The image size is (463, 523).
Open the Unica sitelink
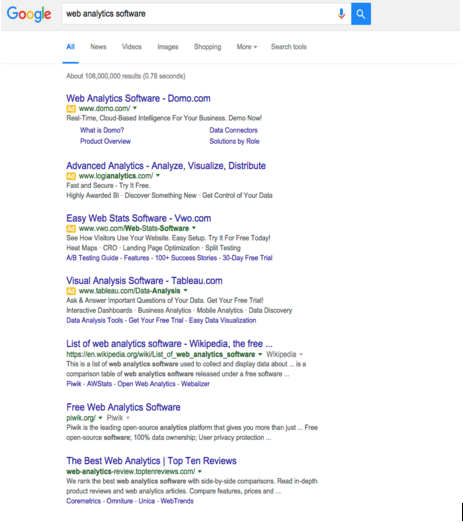[x=146, y=501]
